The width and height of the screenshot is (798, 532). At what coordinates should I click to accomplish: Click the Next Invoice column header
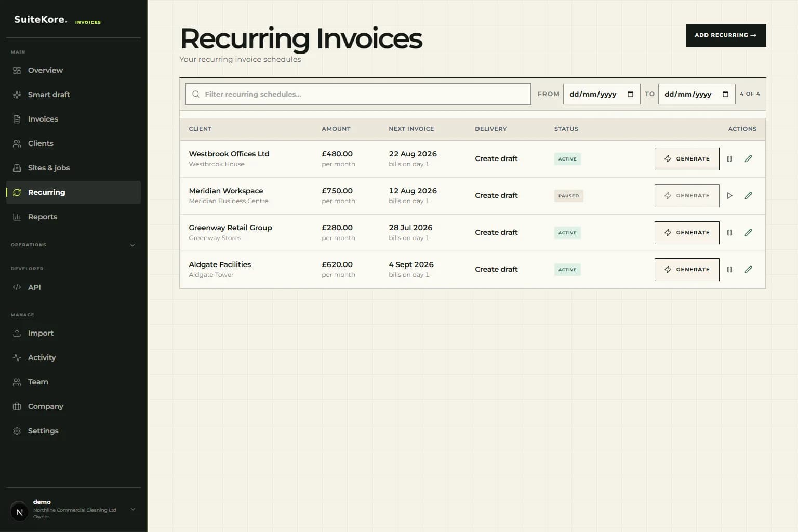(411, 129)
